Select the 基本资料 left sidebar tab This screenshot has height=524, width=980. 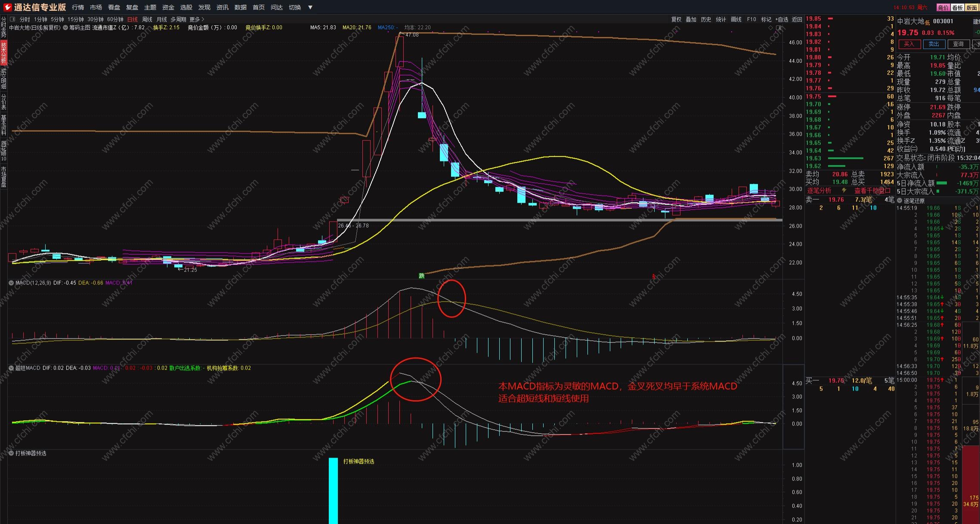point(3,125)
